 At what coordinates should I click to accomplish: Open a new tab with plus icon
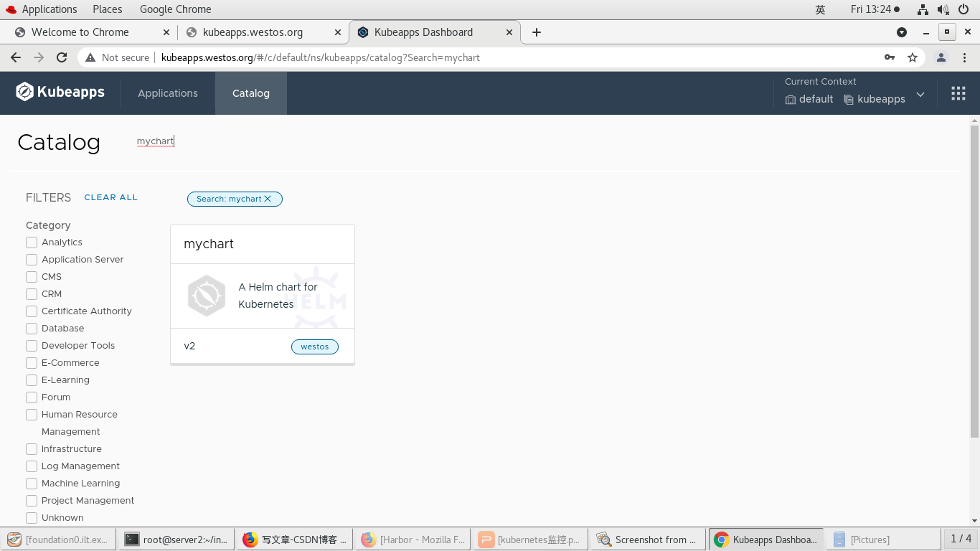pos(537,32)
